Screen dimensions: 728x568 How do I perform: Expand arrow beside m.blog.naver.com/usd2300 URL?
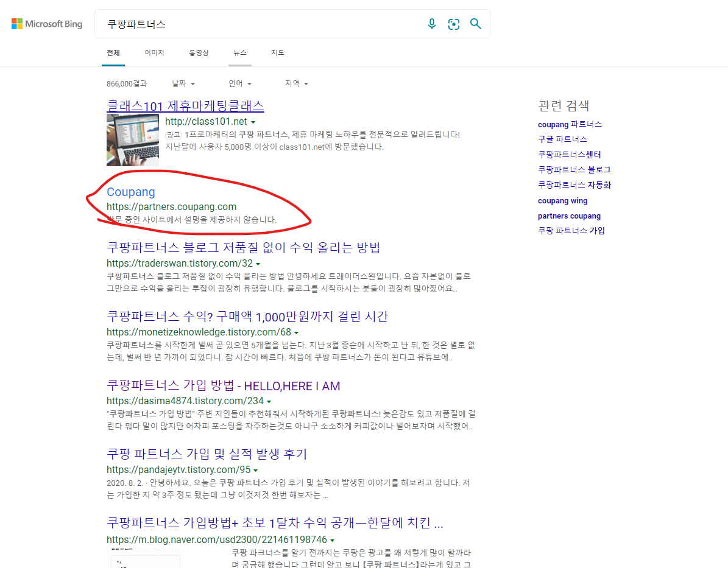(x=332, y=540)
